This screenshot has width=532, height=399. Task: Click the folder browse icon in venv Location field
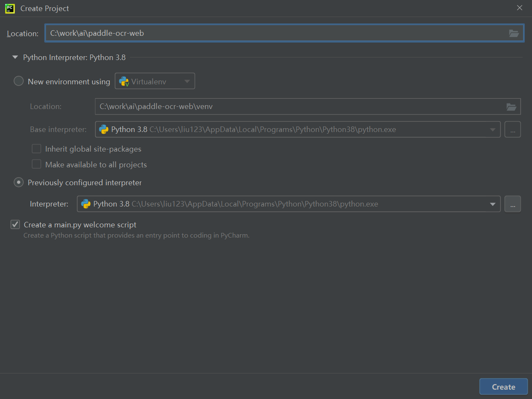511,106
